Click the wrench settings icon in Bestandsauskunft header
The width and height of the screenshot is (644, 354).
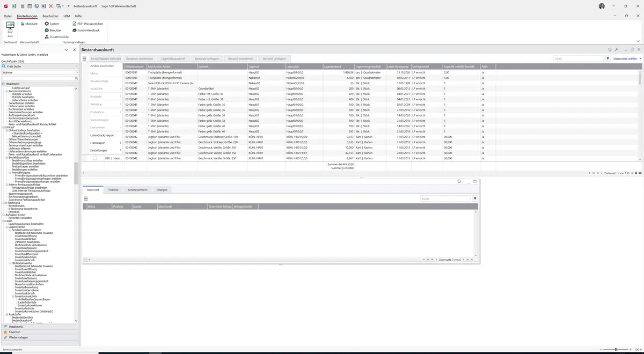coord(617,49)
